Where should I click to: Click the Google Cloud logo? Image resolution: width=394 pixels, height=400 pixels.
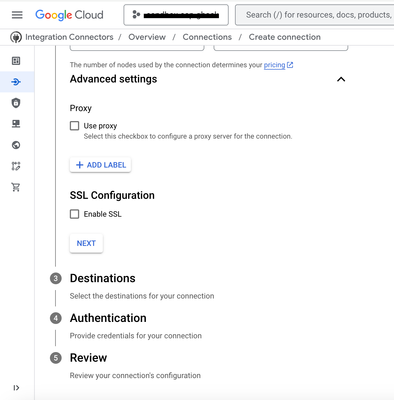click(69, 15)
